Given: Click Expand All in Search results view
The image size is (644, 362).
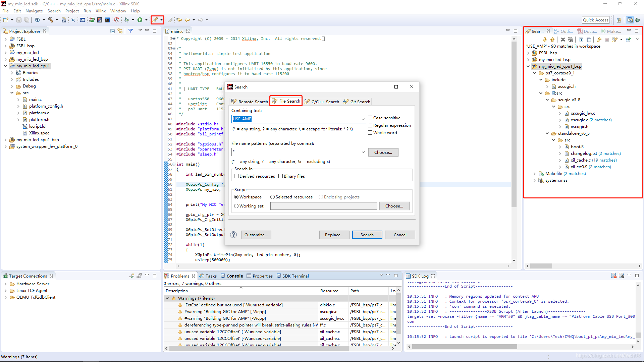Looking at the screenshot, I should coord(581,40).
